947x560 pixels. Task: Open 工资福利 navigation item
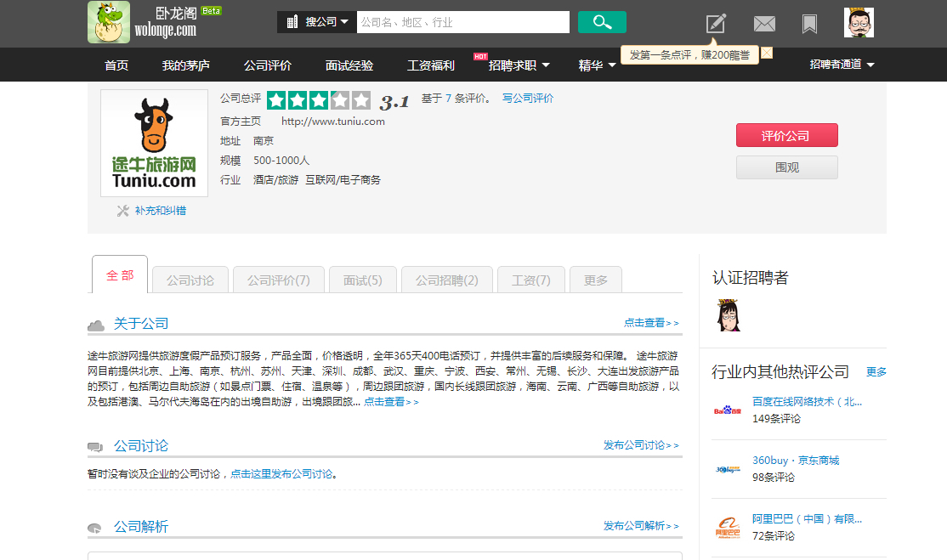point(431,65)
